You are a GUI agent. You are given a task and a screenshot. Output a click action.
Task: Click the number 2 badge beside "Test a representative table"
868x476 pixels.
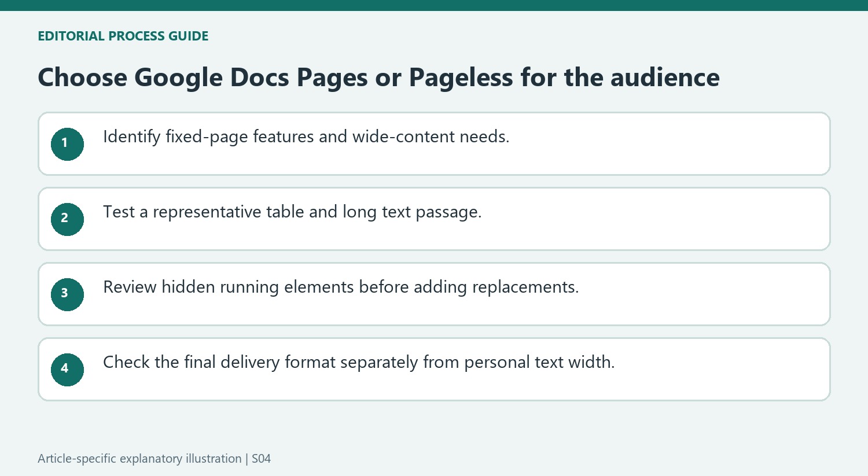click(67, 219)
